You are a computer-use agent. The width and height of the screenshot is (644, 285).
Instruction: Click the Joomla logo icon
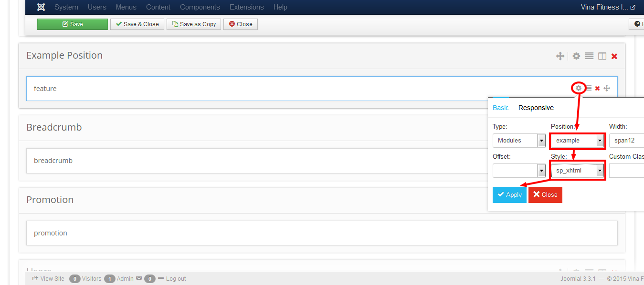(x=41, y=7)
